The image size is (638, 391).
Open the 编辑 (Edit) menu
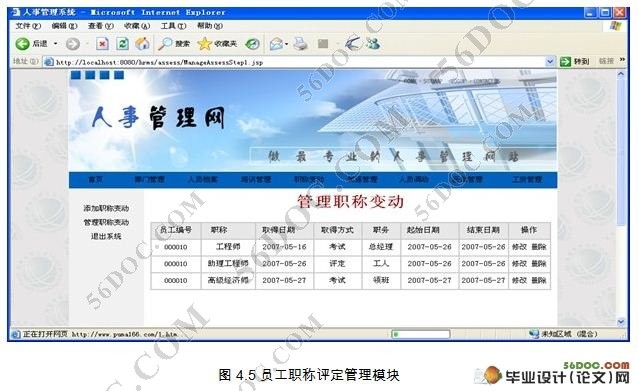pos(64,26)
